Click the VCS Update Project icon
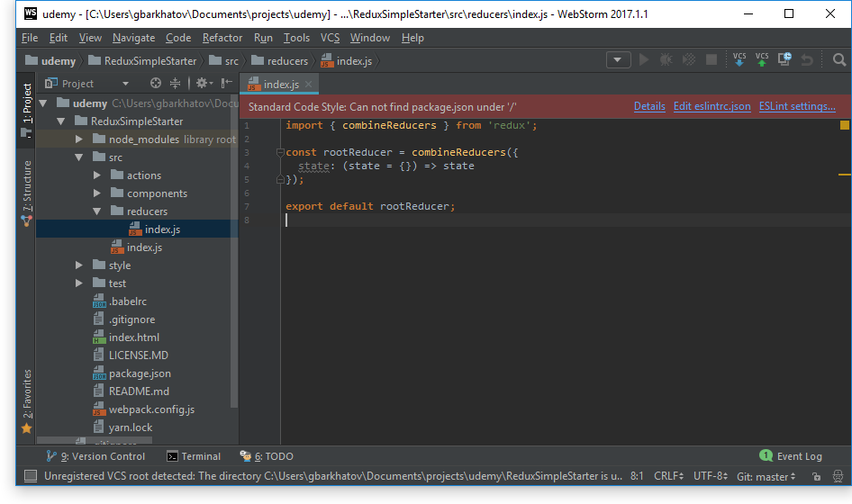The height and width of the screenshot is (504, 852). (x=739, y=59)
